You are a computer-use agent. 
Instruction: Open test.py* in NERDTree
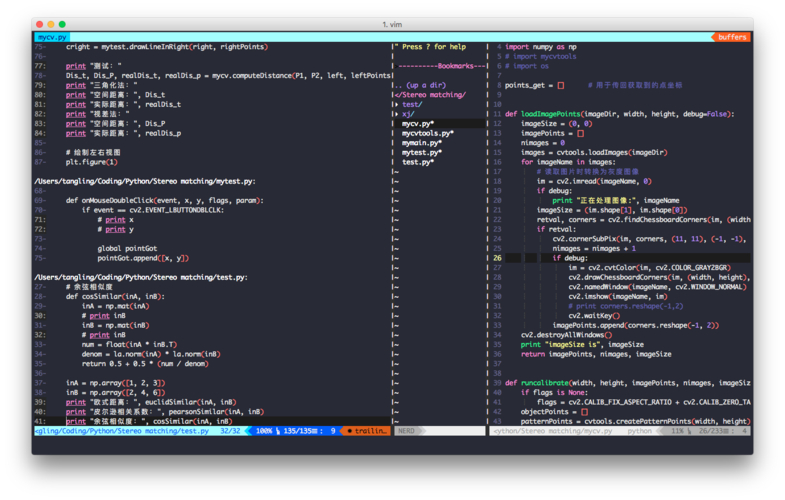[x=418, y=162]
